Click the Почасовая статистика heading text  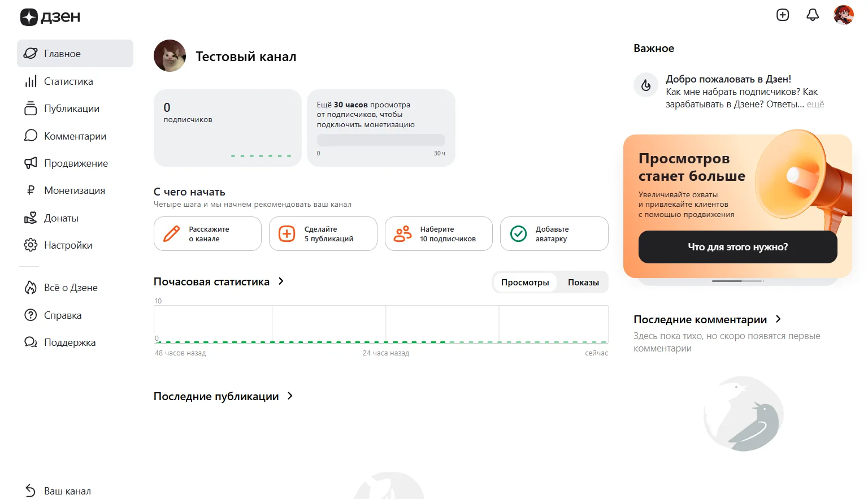click(211, 281)
